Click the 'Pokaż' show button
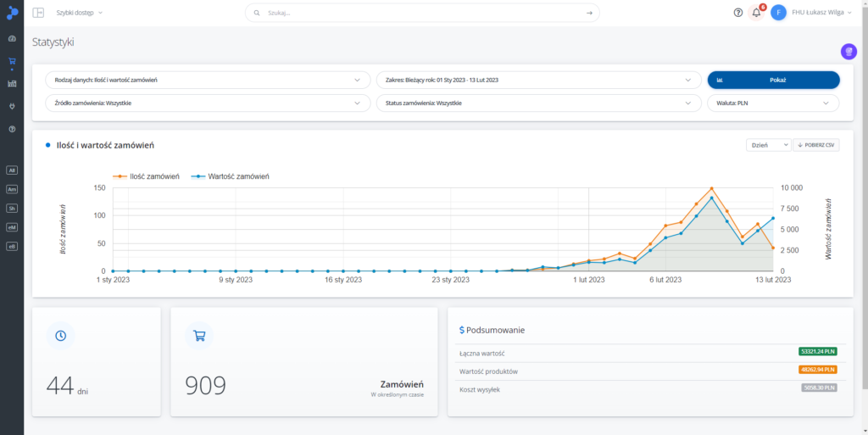The image size is (868, 435). point(773,81)
